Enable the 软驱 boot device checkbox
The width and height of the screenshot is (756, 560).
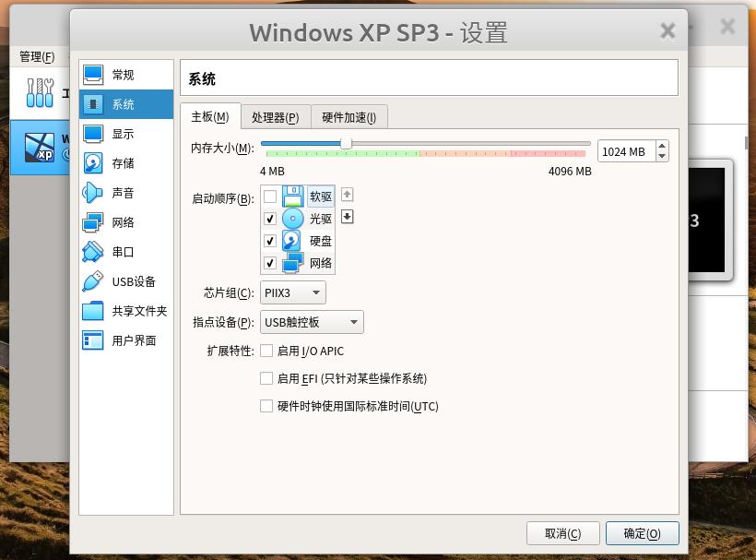tap(270, 197)
